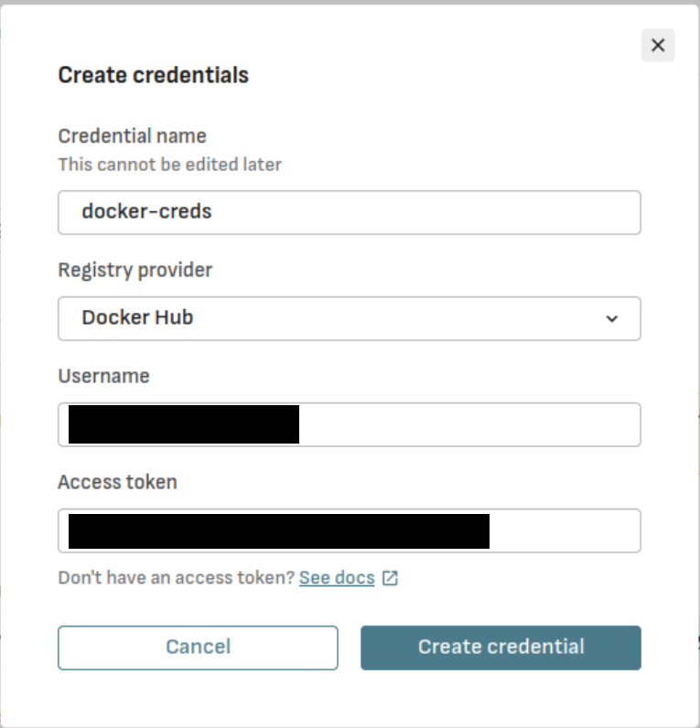Close the Create credentials dialog

pyautogui.click(x=657, y=45)
